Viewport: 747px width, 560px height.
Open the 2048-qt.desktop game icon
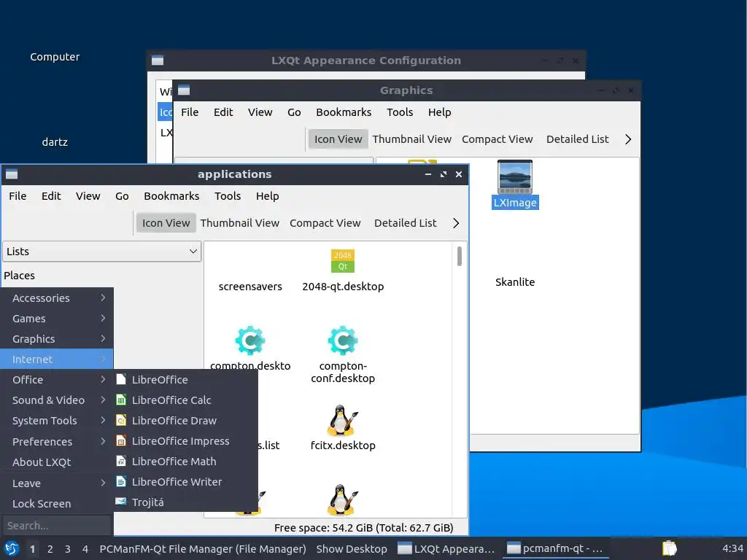[x=343, y=261]
